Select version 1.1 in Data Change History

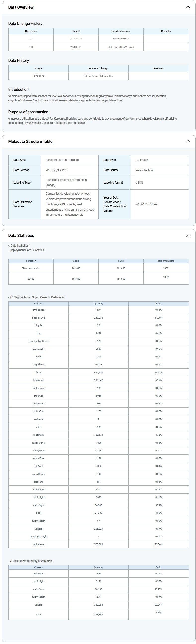point(31,38)
